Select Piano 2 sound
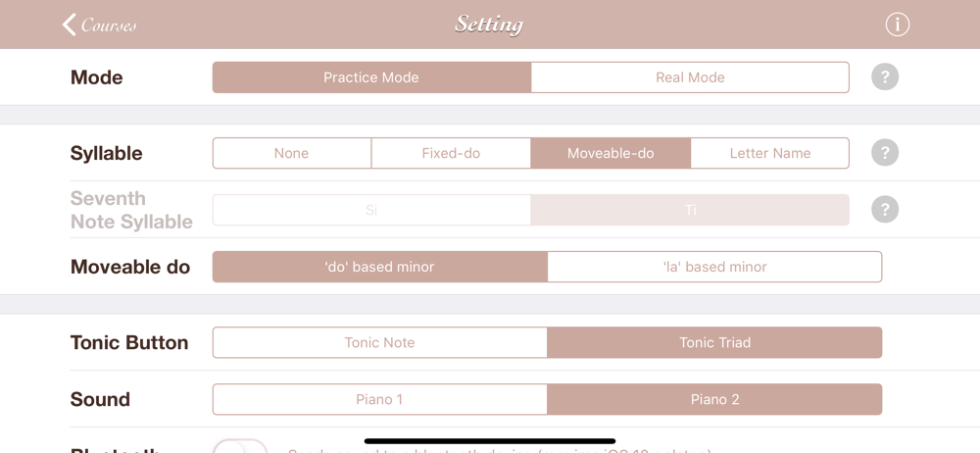The width and height of the screenshot is (980, 453). 714,399
